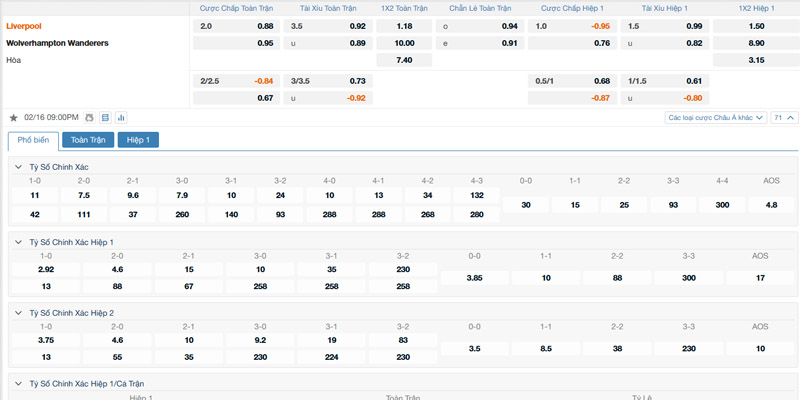Open the Liverpool team name
The image size is (800, 400).
coord(24,26)
